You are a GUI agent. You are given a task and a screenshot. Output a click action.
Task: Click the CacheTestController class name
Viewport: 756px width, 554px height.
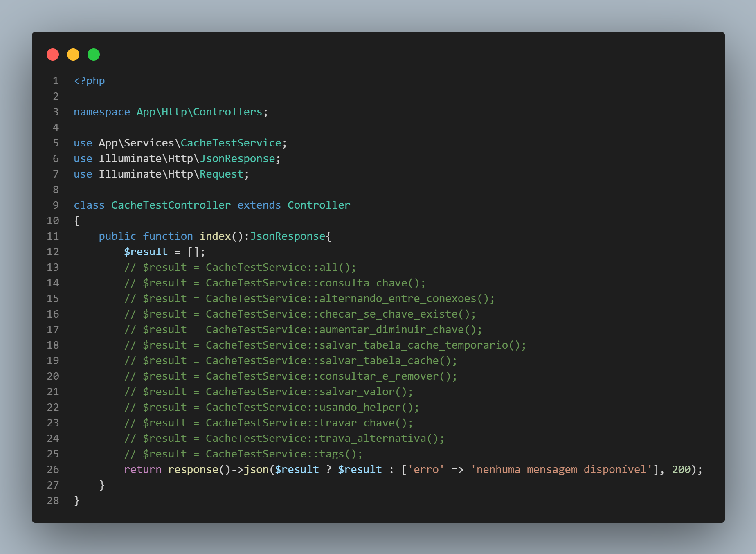171,205
